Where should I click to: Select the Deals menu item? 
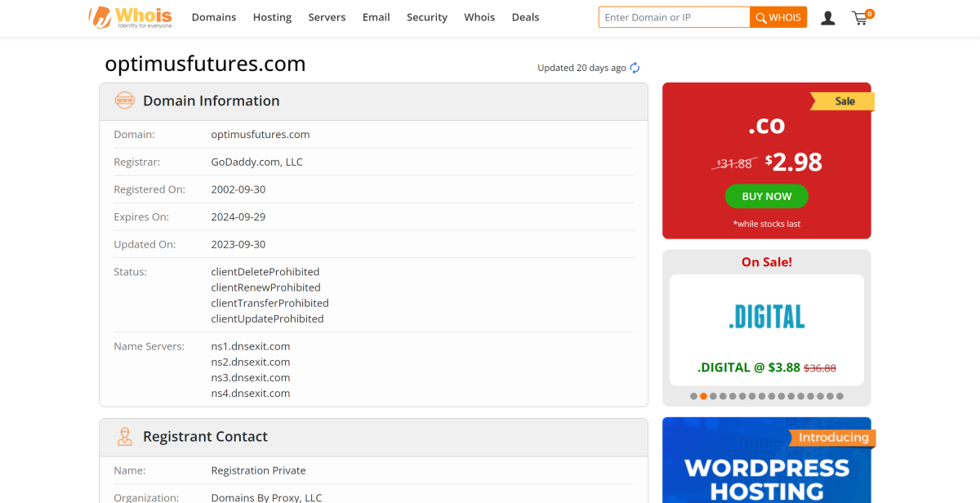525,17
